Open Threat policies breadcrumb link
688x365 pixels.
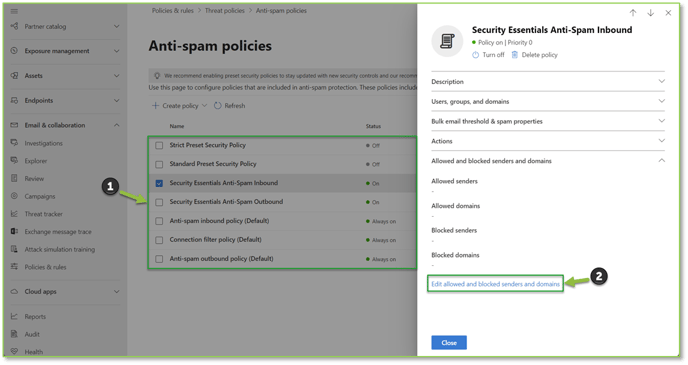coord(225,11)
